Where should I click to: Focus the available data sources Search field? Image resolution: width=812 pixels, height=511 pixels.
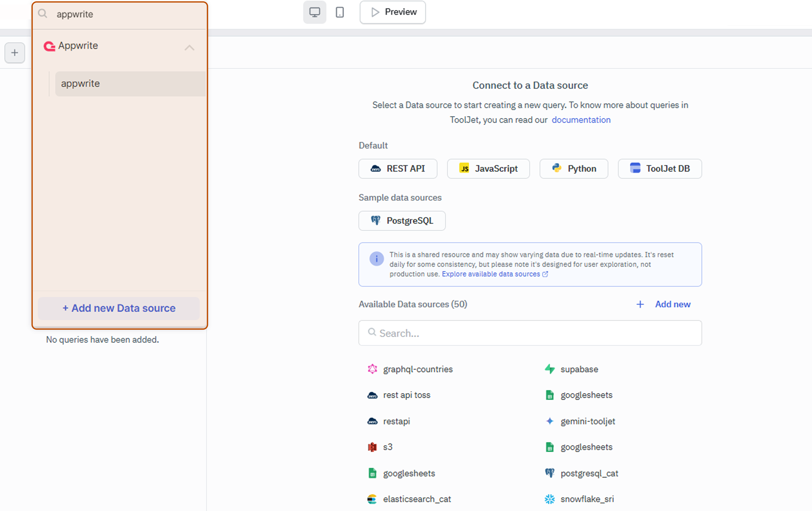[x=530, y=333]
